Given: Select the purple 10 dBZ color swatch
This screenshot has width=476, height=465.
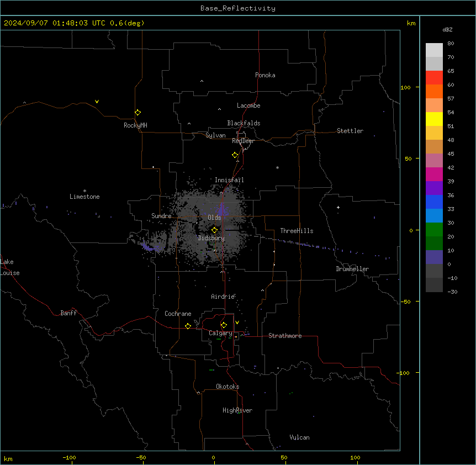Looking at the screenshot, I should click(434, 257).
